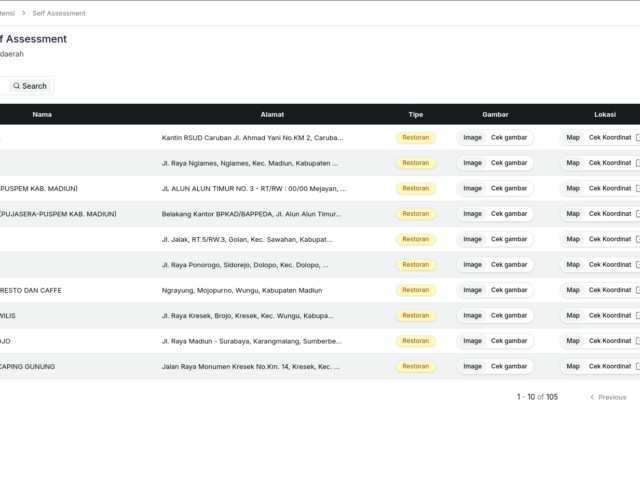Click the Search button
640x480 pixels.
[x=30, y=86]
